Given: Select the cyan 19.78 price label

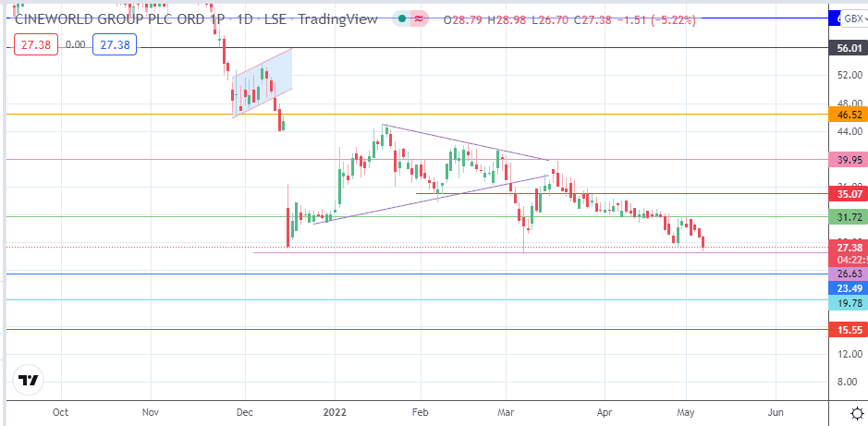Looking at the screenshot, I should (849, 302).
